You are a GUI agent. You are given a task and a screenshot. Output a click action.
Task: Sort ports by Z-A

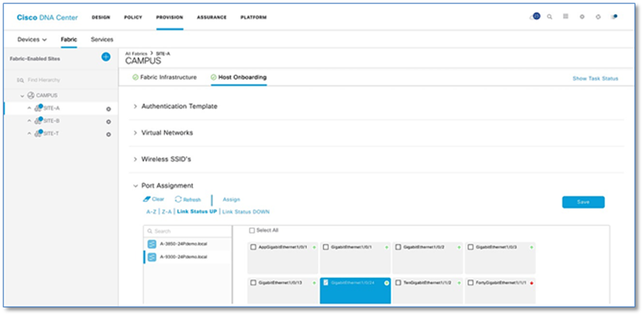167,212
